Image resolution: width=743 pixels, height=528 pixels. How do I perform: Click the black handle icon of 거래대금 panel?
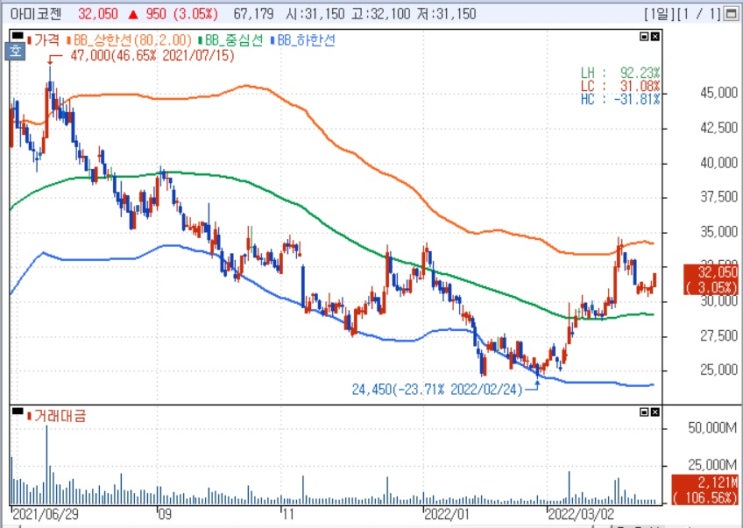pyautogui.click(x=17, y=411)
